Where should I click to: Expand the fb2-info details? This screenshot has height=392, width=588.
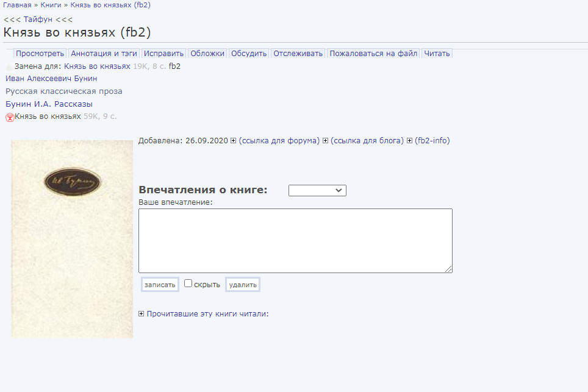pyautogui.click(x=410, y=141)
